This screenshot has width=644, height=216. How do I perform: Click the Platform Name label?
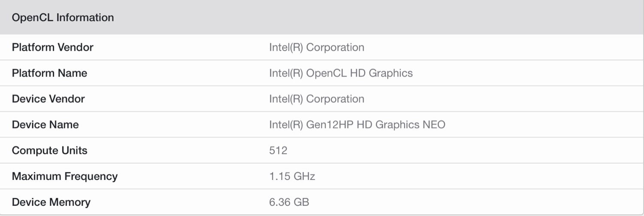[49, 73]
